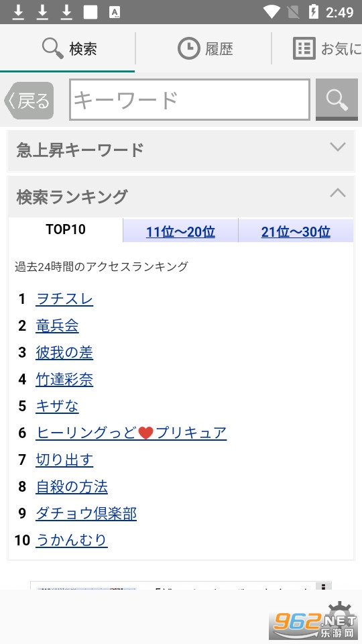Switch to the 21位～30位 ranking tab
362x644 pixels.
296,231
